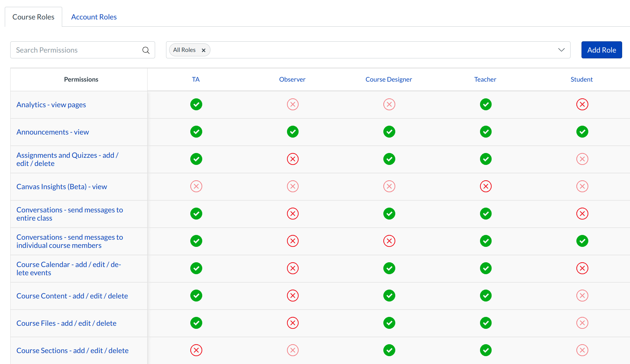
Task: Toggle Observer permission for Announcements view
Action: pos(292,132)
